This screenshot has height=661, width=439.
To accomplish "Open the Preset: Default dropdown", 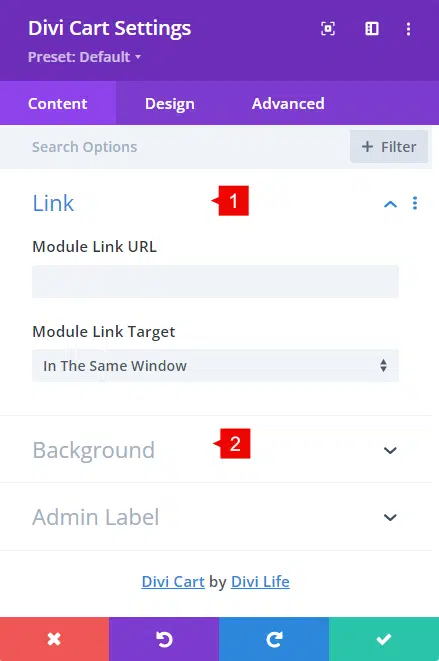I will (x=84, y=57).
